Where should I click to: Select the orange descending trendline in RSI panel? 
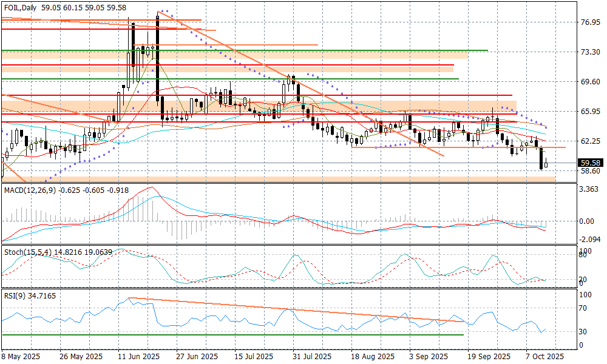click(291, 310)
